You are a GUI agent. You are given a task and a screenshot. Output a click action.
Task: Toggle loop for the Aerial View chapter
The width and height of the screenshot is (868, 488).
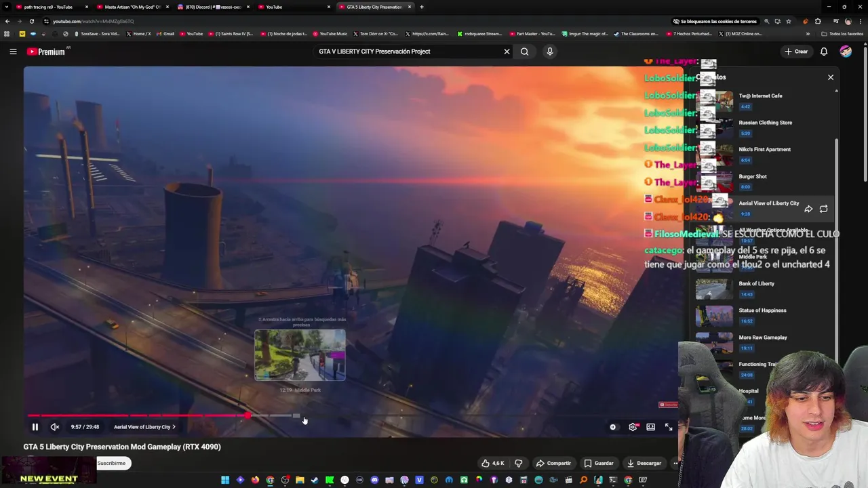823,209
